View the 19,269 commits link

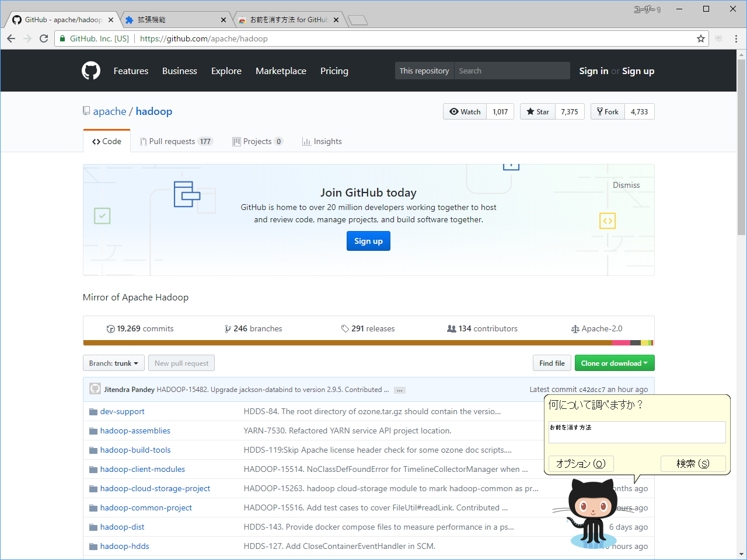(140, 328)
